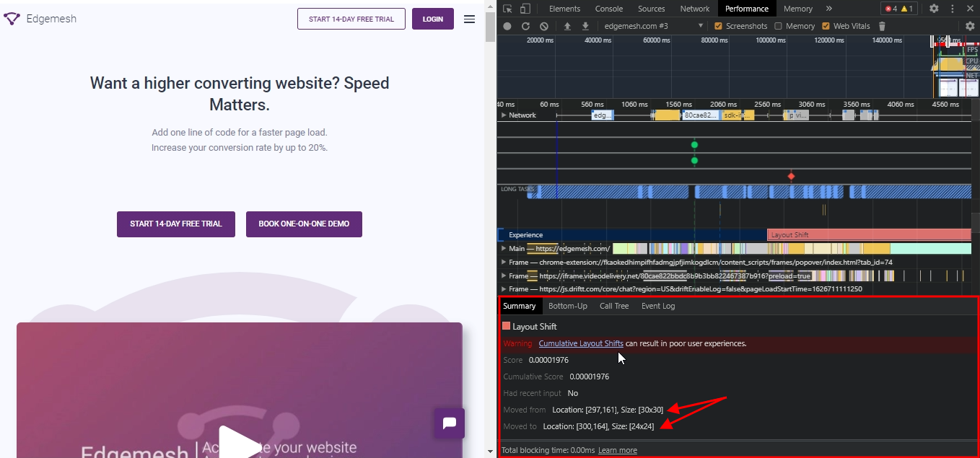
Task: Click the LOGIN button
Action: pos(433,19)
